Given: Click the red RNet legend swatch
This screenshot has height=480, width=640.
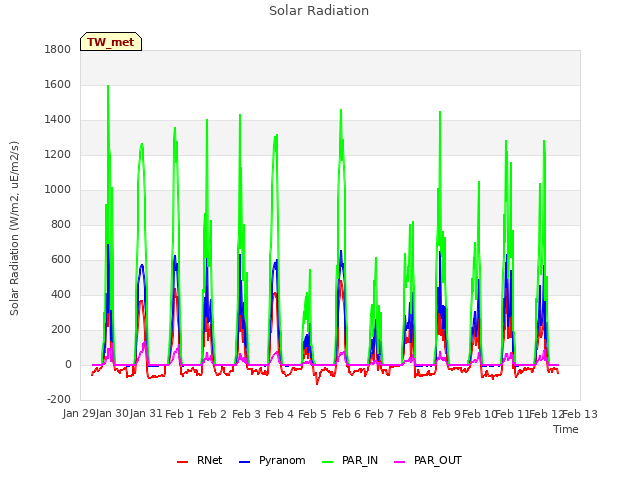Looking at the screenshot, I should coord(182,462).
